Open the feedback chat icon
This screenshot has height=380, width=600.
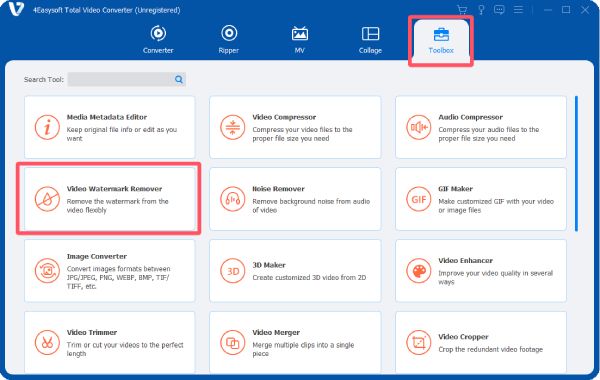pyautogui.click(x=499, y=10)
